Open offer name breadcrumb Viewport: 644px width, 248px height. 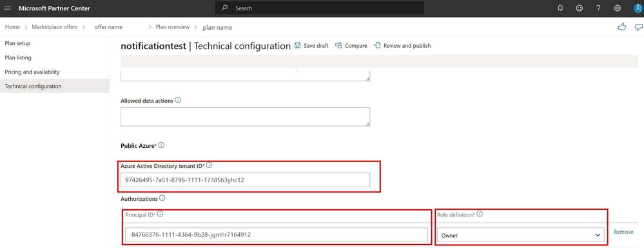tap(108, 27)
